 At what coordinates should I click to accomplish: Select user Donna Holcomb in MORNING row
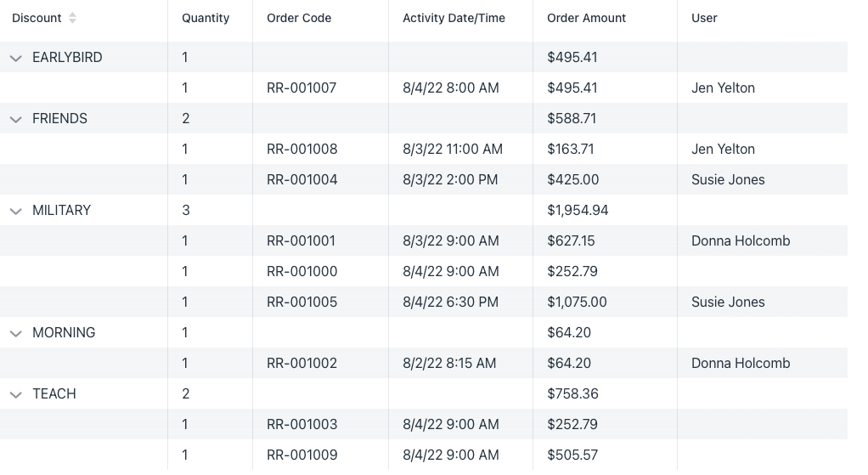click(x=741, y=363)
